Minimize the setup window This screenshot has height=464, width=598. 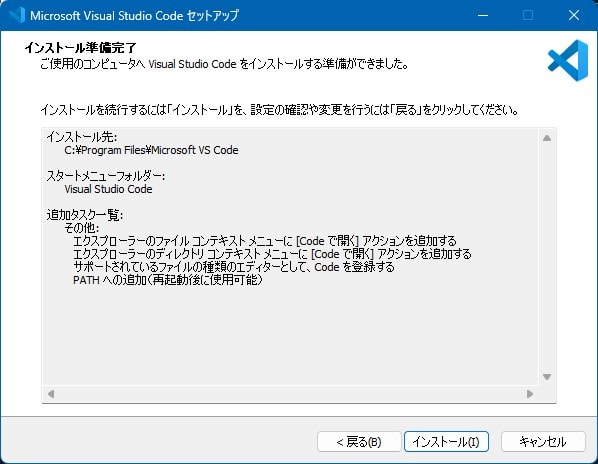pos(483,15)
